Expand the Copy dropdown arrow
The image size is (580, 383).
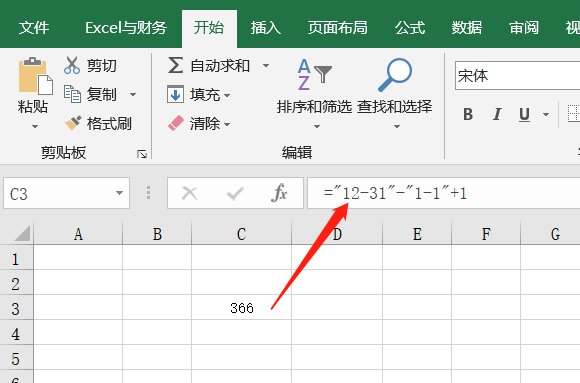click(133, 95)
